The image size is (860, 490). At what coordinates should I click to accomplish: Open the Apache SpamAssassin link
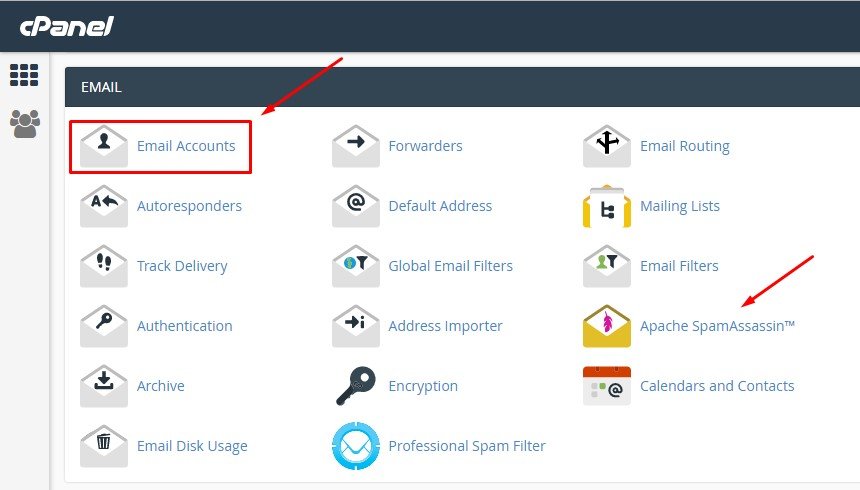click(717, 326)
